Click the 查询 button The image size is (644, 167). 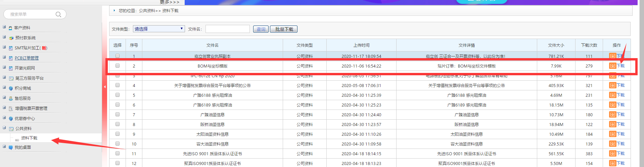(261, 29)
